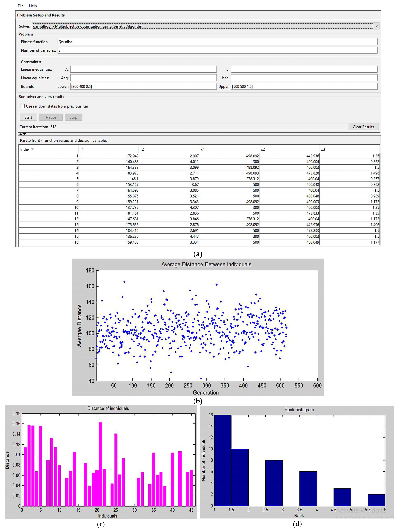The width and height of the screenshot is (399, 532).
Task: Click the beq input field
Action: pos(304,78)
